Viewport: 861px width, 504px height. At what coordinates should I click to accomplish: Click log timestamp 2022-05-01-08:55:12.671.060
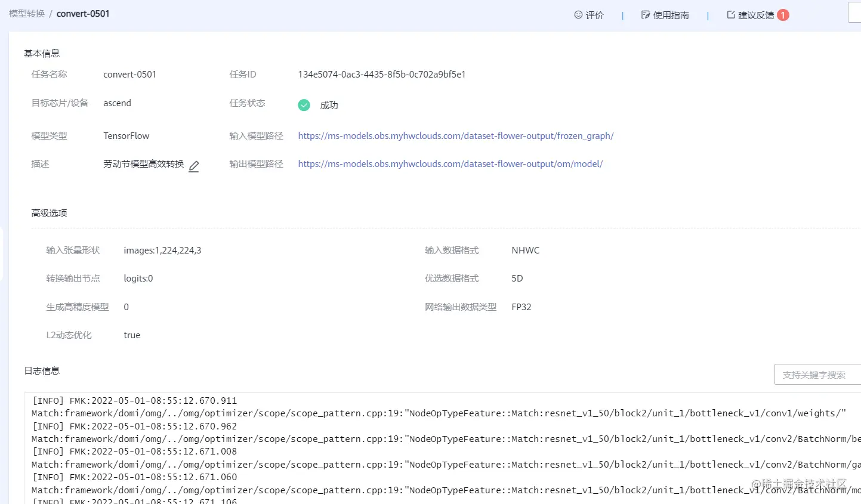coord(164,477)
